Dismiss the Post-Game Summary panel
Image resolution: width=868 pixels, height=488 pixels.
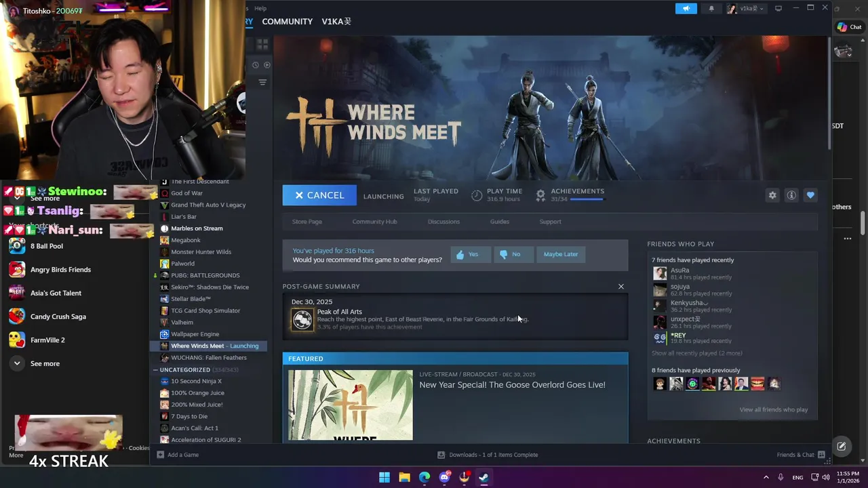tap(621, 286)
